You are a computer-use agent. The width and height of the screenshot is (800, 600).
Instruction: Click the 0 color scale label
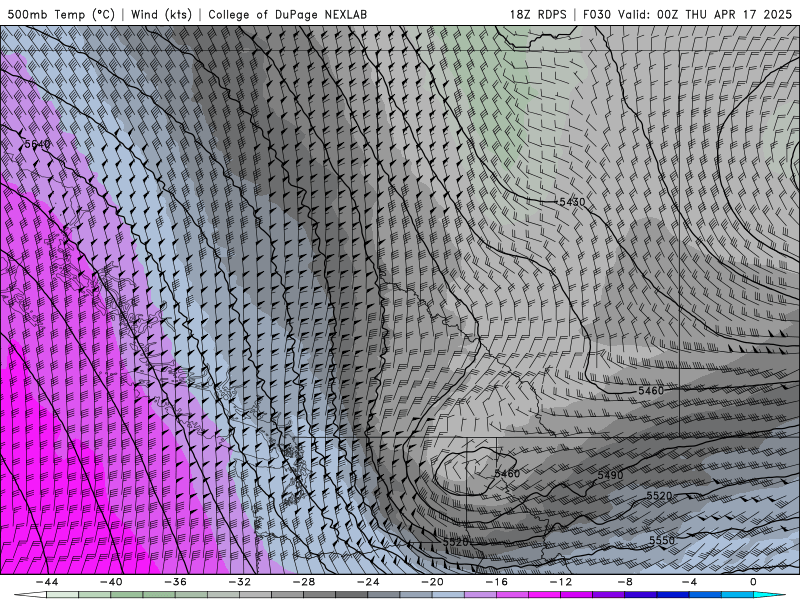coord(753,582)
